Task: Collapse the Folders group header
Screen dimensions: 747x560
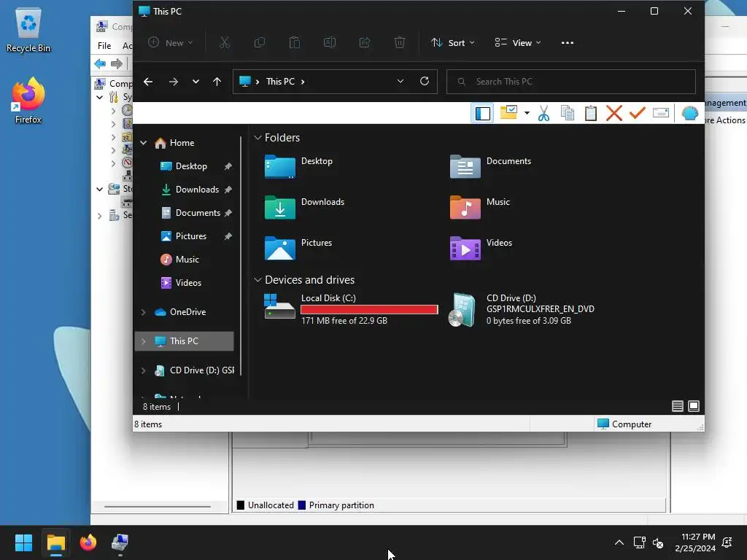Action: [258, 138]
